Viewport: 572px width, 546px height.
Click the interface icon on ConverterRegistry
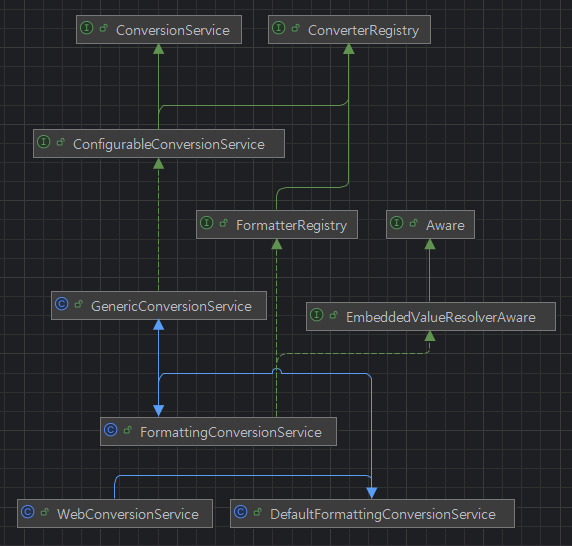tap(279, 28)
